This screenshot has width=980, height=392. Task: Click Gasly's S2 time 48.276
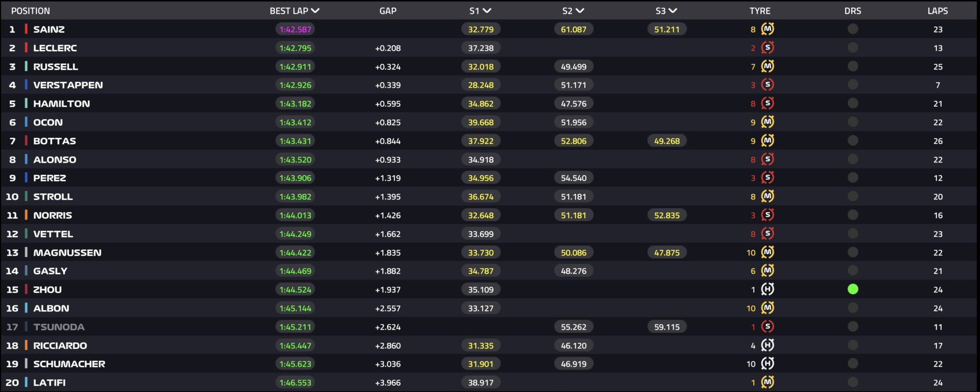pyautogui.click(x=573, y=271)
